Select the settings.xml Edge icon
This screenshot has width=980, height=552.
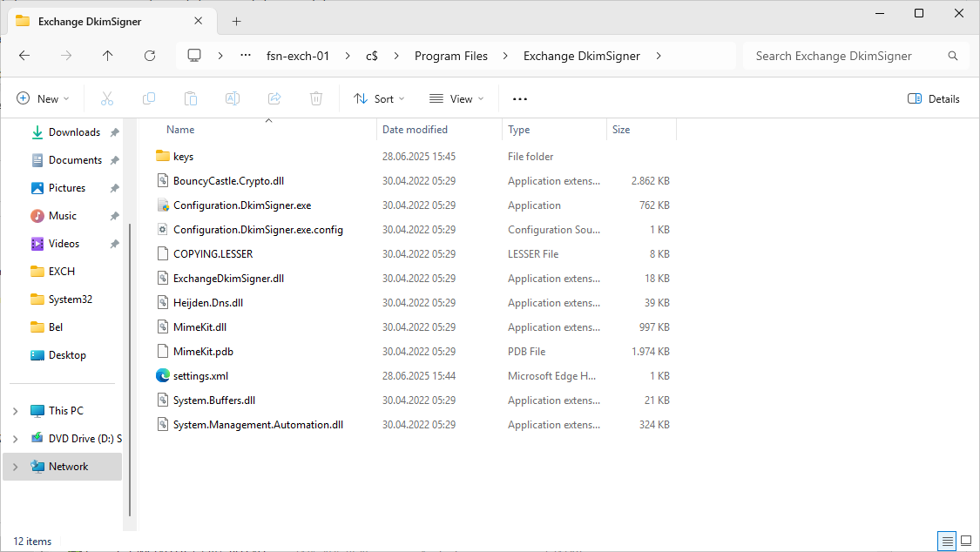tap(163, 375)
